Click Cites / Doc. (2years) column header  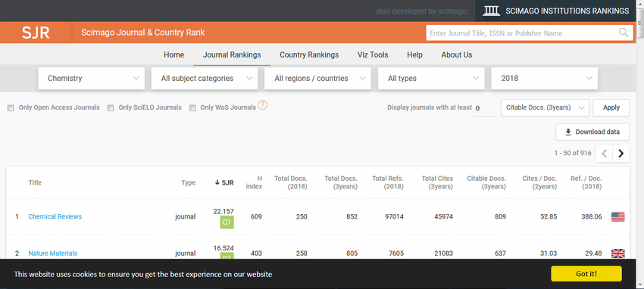(539, 183)
